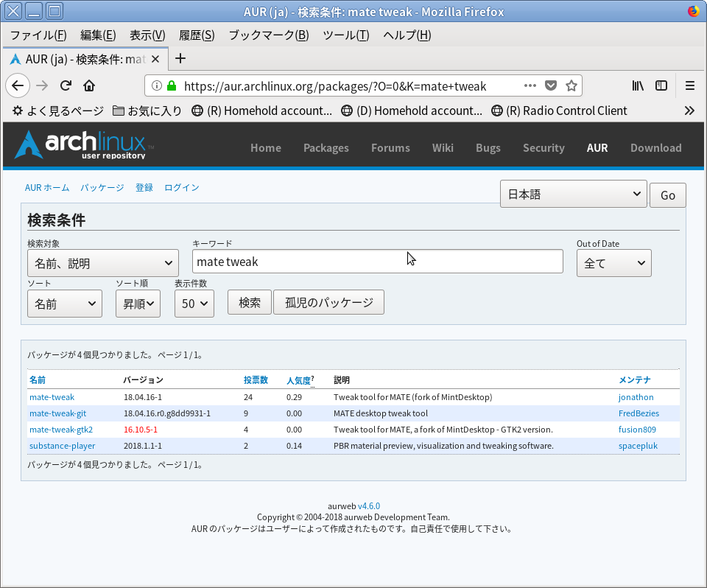This screenshot has height=588, width=707.
Task: Open 編集(E) menu
Action: tap(98, 35)
